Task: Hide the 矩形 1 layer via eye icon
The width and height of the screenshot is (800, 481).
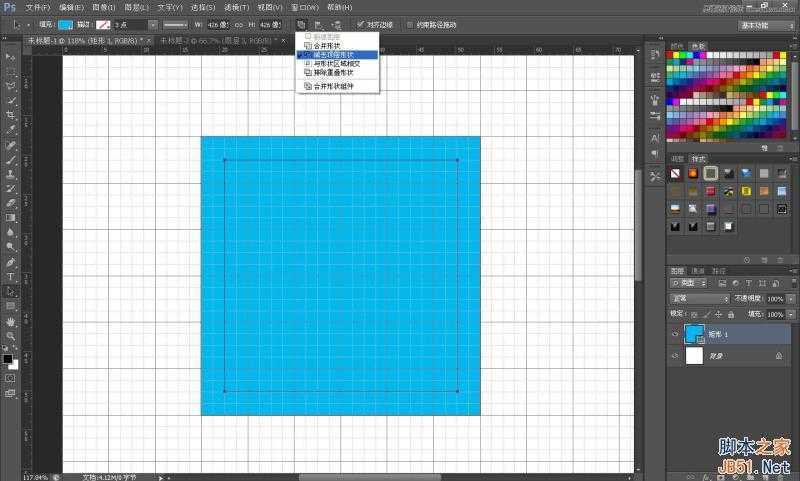Action: 675,334
